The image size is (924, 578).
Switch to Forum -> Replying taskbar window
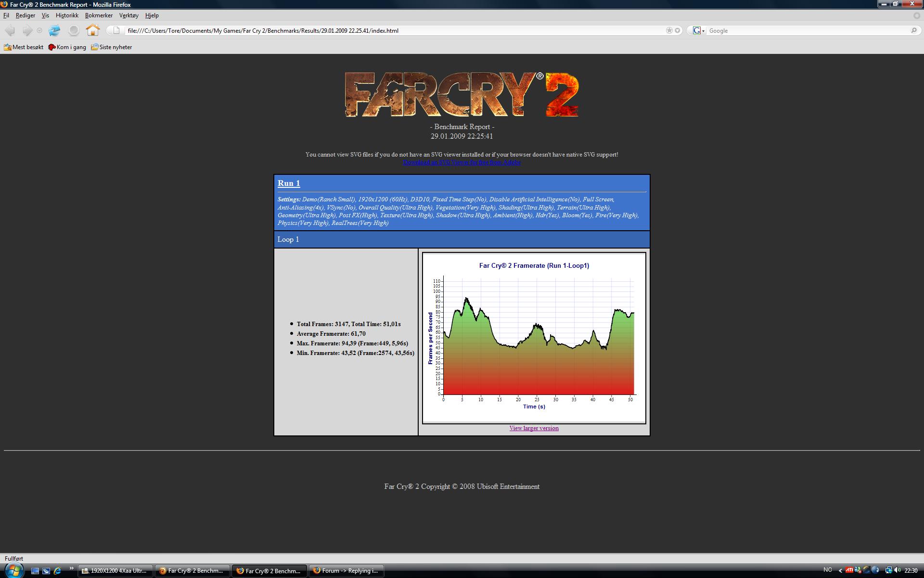(x=346, y=571)
